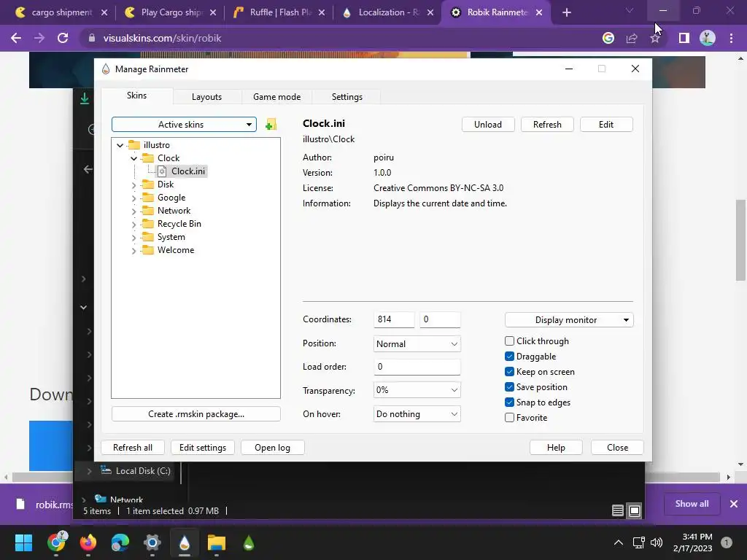Open the Windows Start menu

[23, 542]
